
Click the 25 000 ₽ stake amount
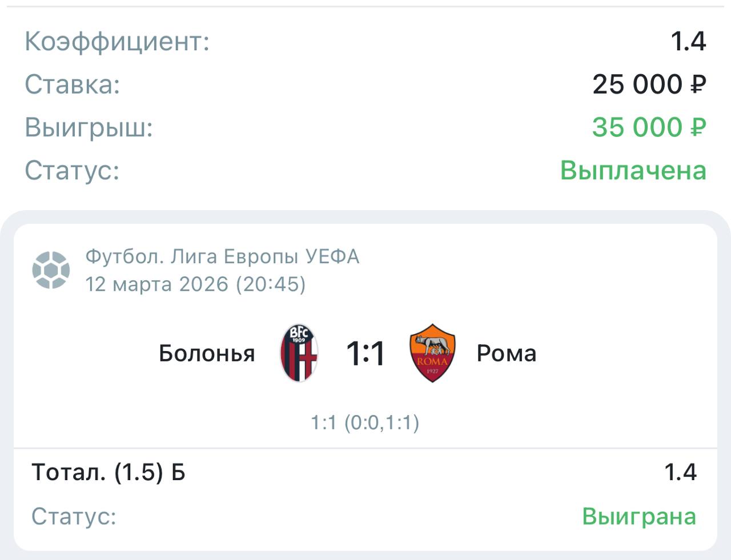tap(649, 84)
